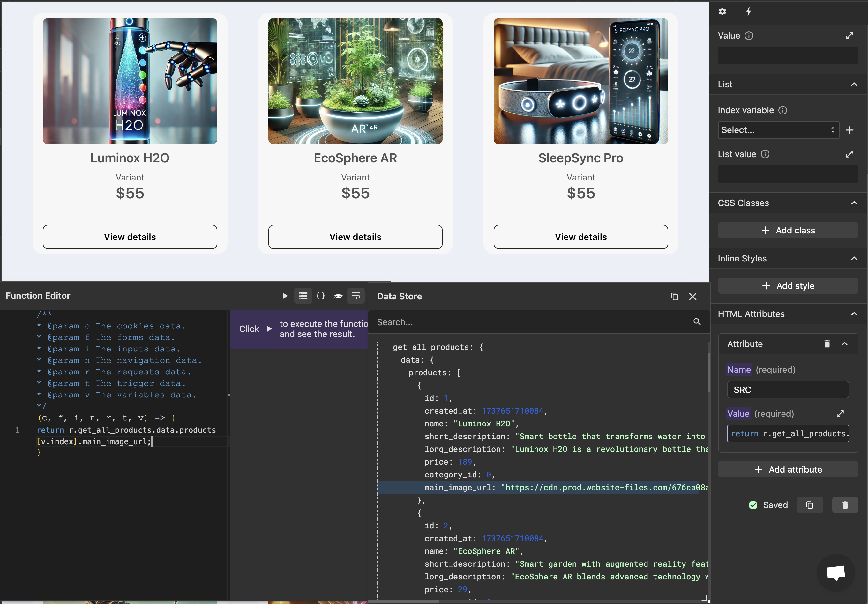868x604 pixels.
Task: Copy Data Store contents icon
Action: 674,297
